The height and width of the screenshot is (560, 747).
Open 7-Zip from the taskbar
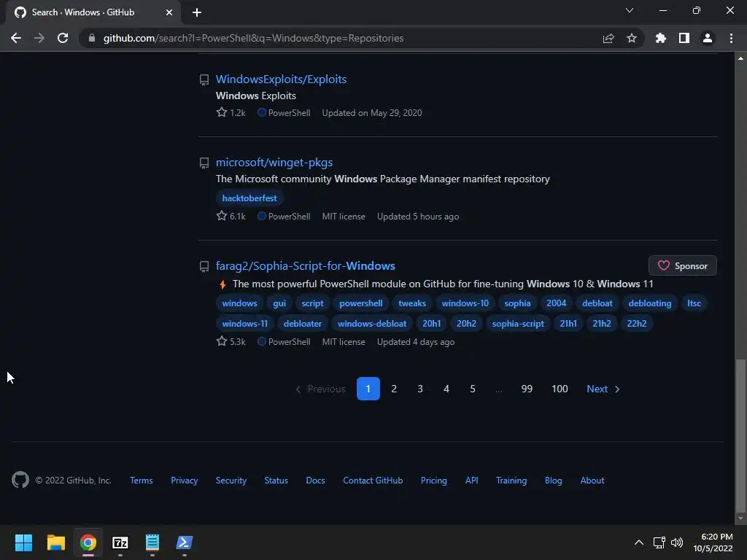[120, 542]
